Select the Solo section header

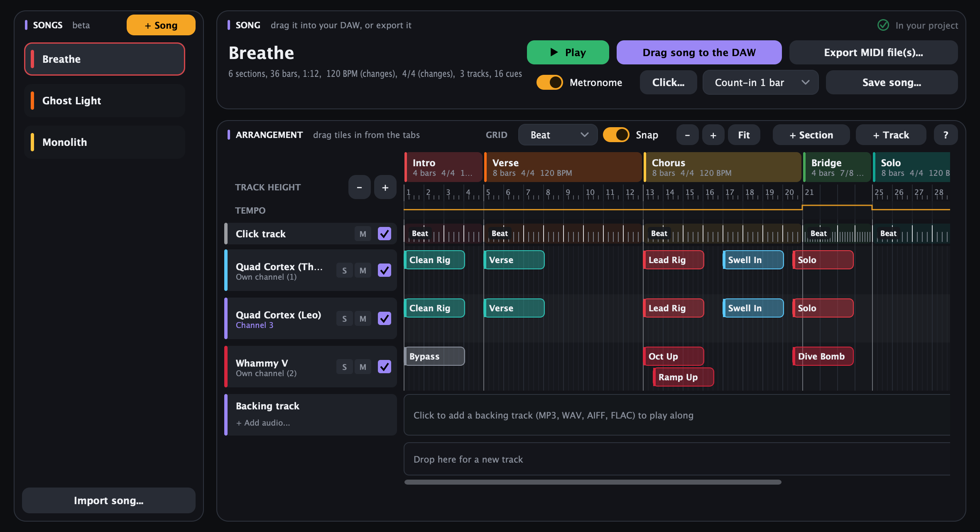(x=911, y=167)
